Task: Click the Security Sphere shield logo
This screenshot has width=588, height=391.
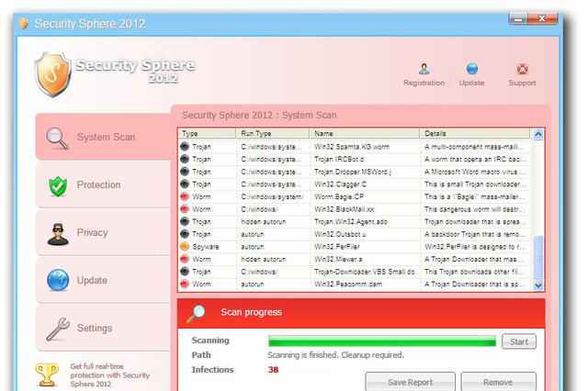Action: click(x=53, y=75)
